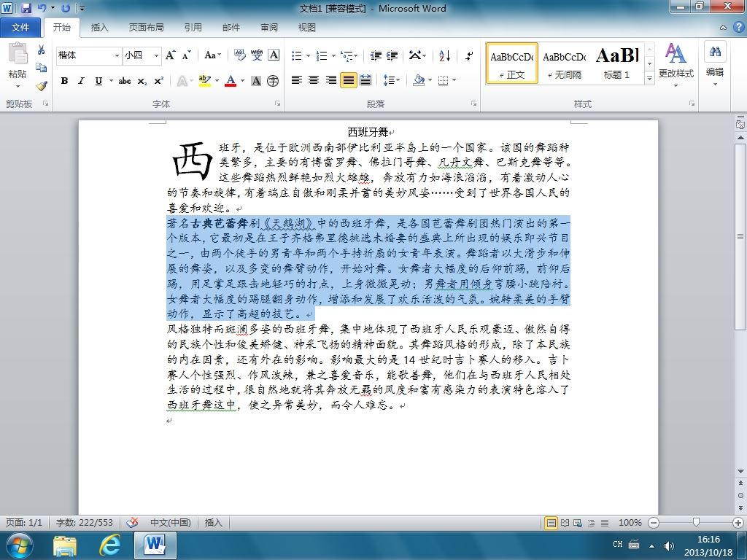Open the 文件 File menu
Viewport: 747px width, 560px height.
20,27
